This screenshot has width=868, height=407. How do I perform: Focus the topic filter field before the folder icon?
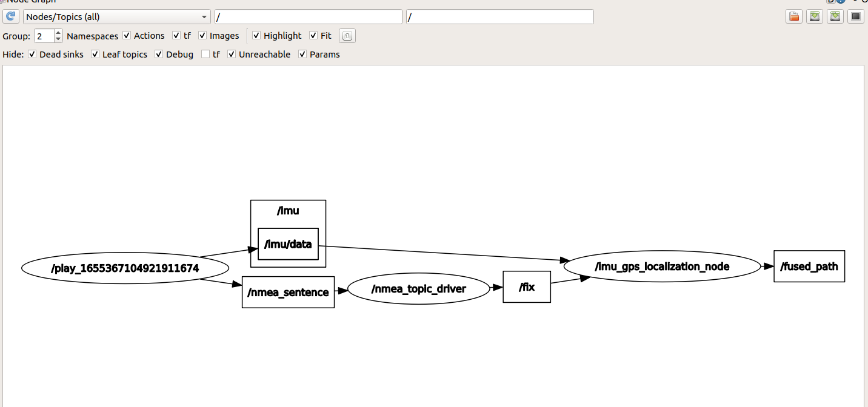(500, 17)
